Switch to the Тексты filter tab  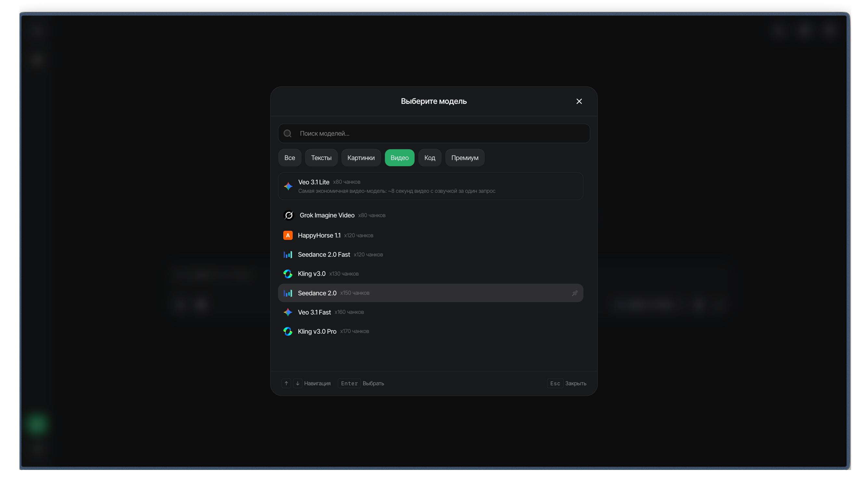coord(321,158)
